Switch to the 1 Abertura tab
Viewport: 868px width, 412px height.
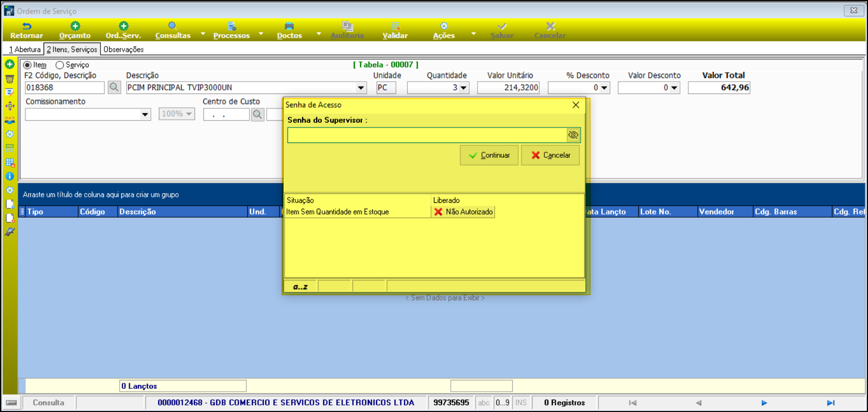pyautogui.click(x=24, y=49)
